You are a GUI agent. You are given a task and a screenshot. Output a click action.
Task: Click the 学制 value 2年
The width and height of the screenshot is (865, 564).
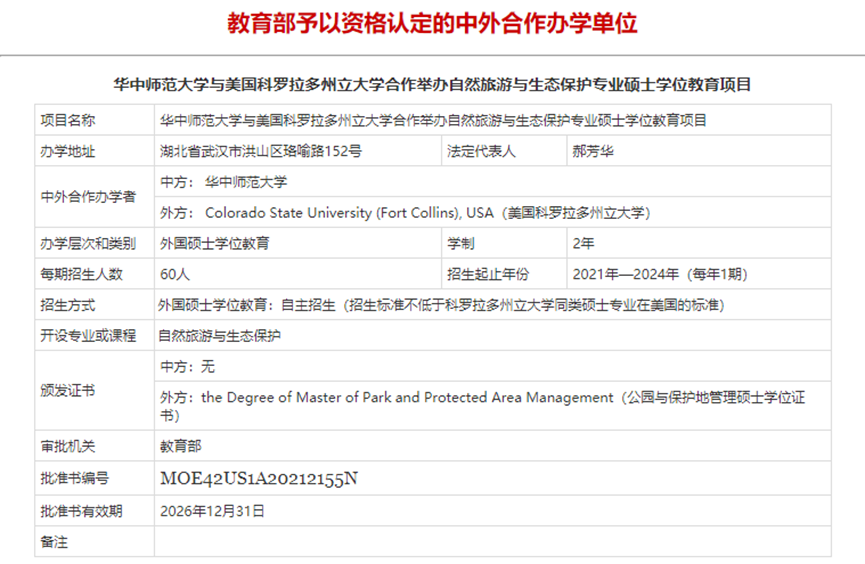(x=582, y=243)
